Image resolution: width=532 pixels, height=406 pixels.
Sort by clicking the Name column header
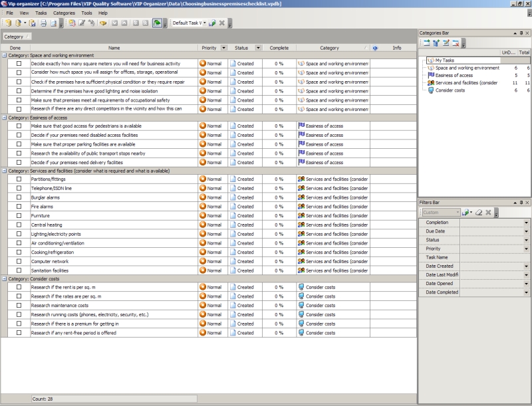pos(114,48)
